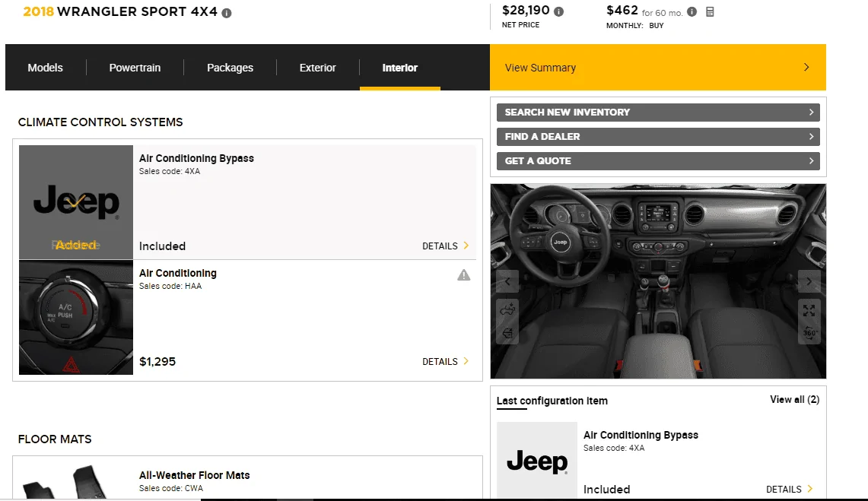Click 'Sales code: CWA' text

[x=171, y=488]
